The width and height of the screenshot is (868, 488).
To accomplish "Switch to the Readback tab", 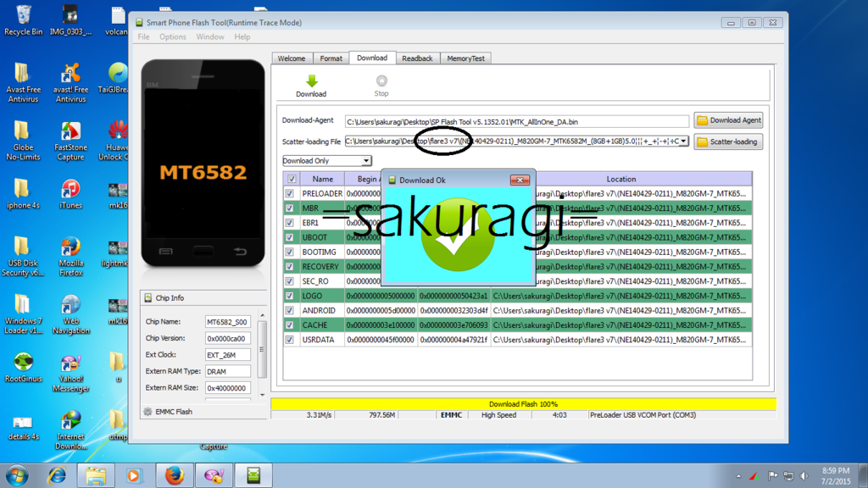I will 417,58.
